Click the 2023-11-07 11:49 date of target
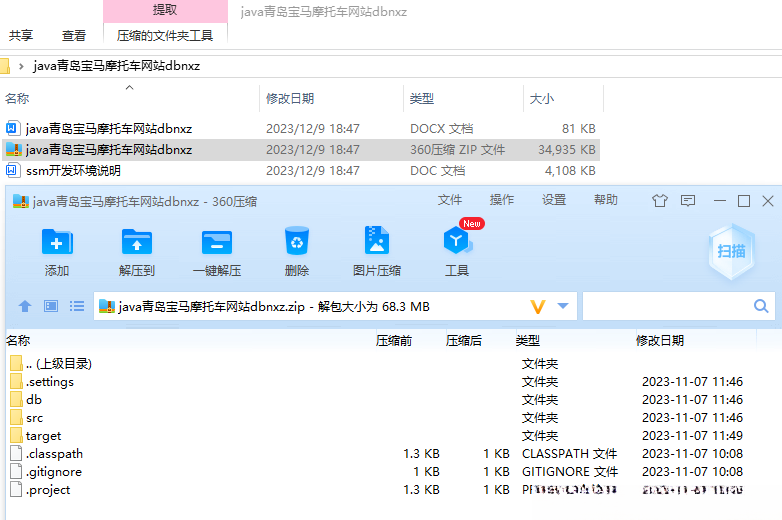This screenshot has width=782, height=520. coord(692,436)
